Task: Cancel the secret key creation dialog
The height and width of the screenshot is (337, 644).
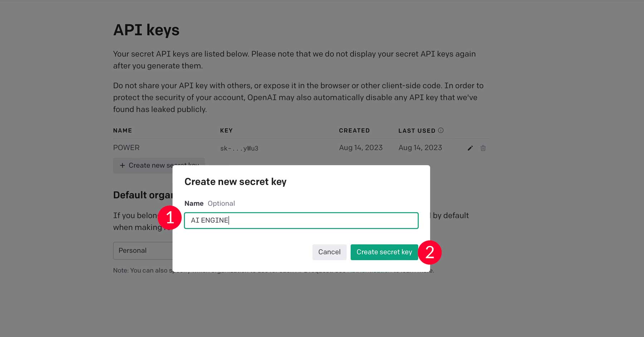Action: point(329,252)
